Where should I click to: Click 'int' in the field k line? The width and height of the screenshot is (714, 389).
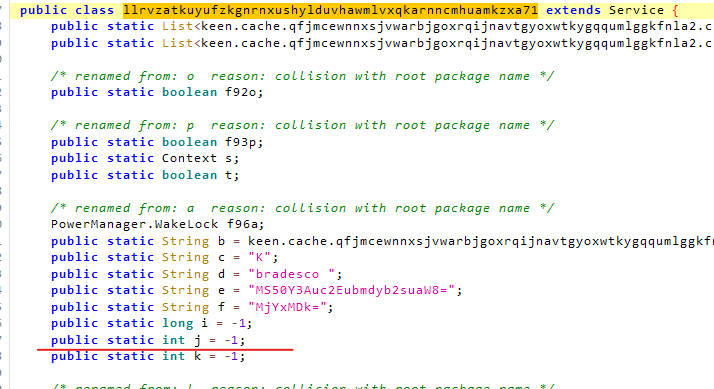pyautogui.click(x=173, y=356)
